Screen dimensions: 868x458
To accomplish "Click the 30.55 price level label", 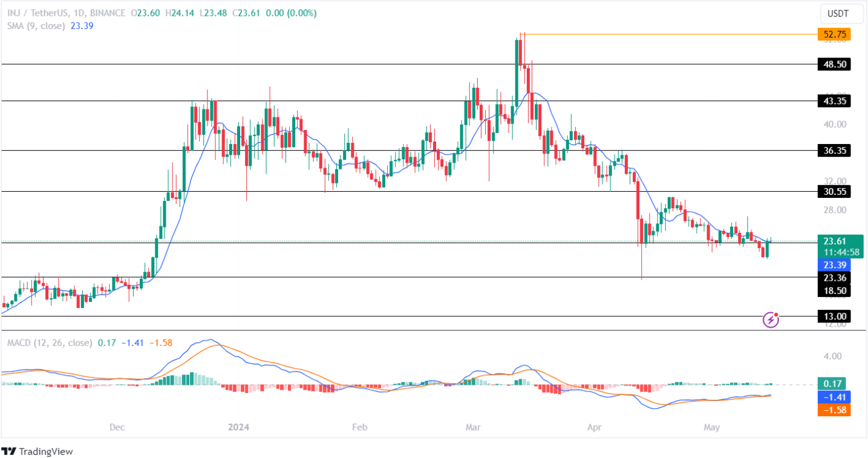I will (x=834, y=191).
